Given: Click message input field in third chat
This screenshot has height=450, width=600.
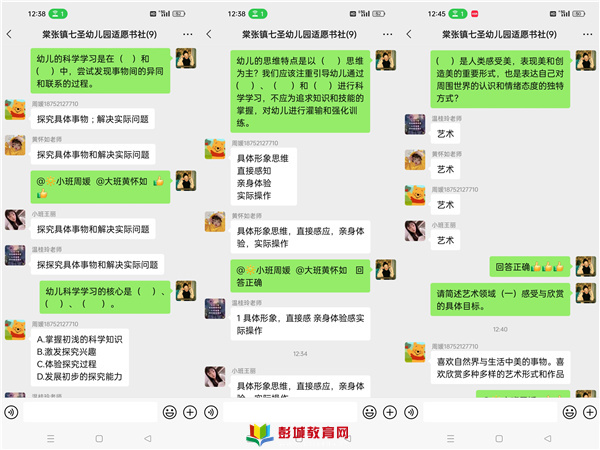Looking at the screenshot, I should pyautogui.click(x=491, y=412).
